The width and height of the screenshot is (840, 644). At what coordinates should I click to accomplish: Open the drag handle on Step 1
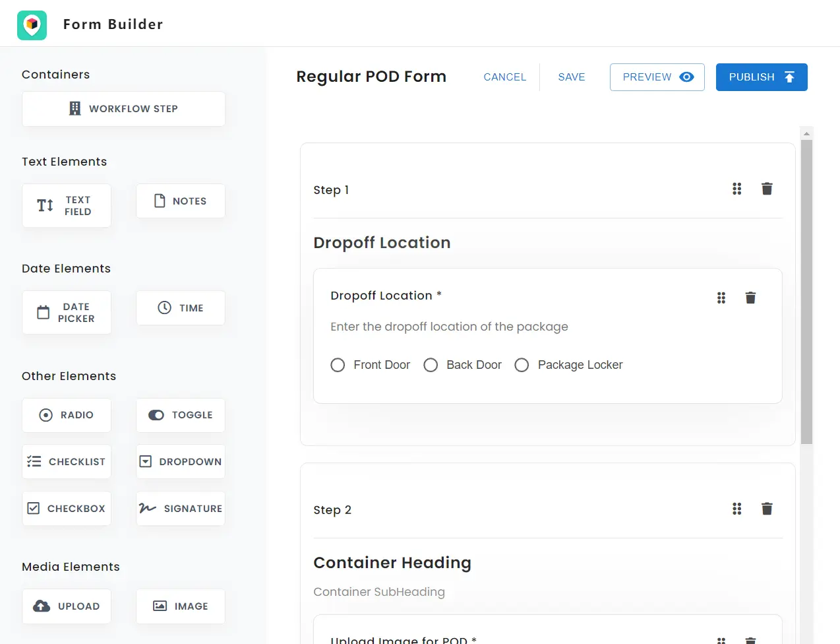(736, 189)
